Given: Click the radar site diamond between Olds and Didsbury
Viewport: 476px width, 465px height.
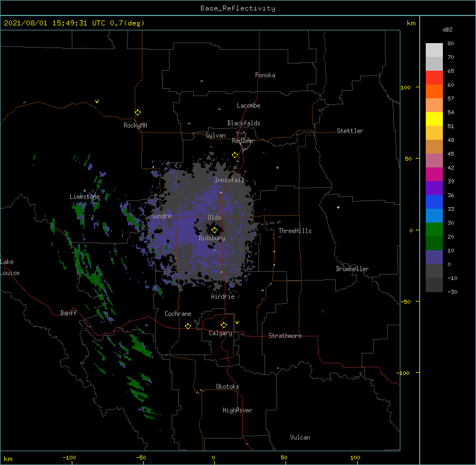Looking at the screenshot, I should click(214, 230).
